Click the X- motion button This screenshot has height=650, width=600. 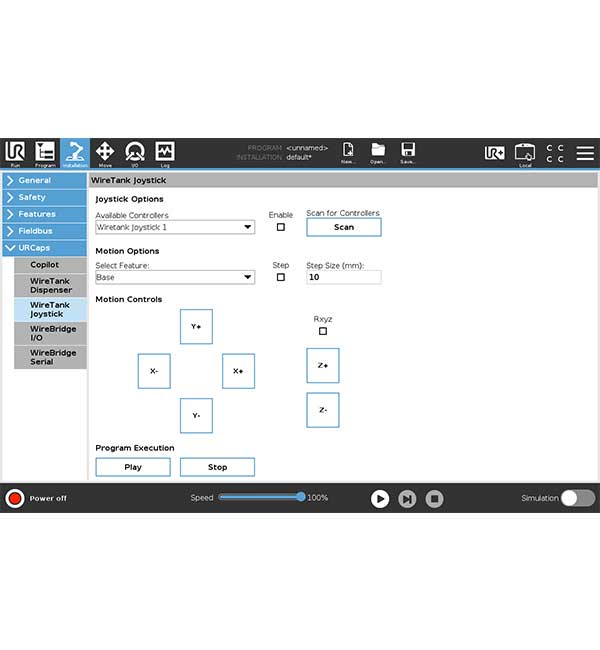(x=154, y=371)
